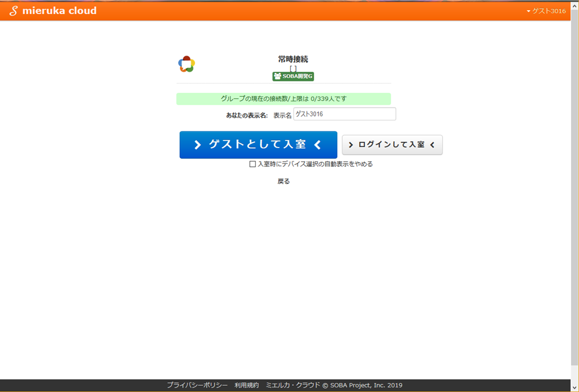Open the ゲスト3016 user dropdown menu
This screenshot has height=392, width=579.
point(546,11)
